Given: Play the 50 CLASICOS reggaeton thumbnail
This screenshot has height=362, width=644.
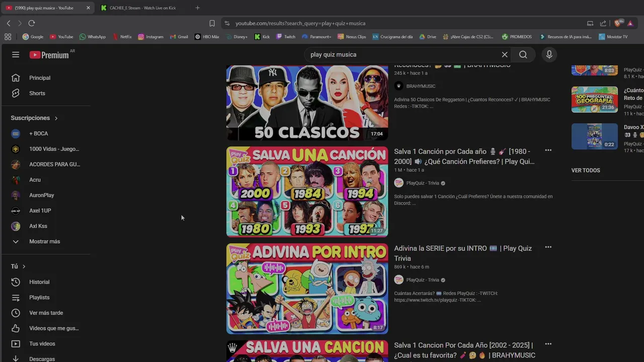Looking at the screenshot, I should click(307, 103).
